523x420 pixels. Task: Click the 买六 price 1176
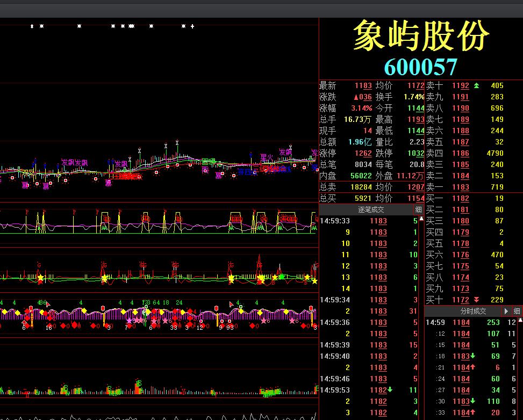461,255
